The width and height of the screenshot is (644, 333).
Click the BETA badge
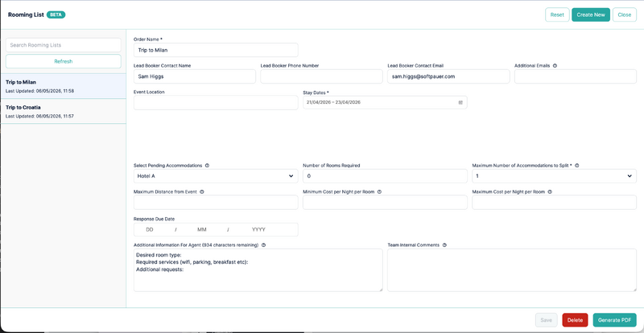pyautogui.click(x=56, y=14)
